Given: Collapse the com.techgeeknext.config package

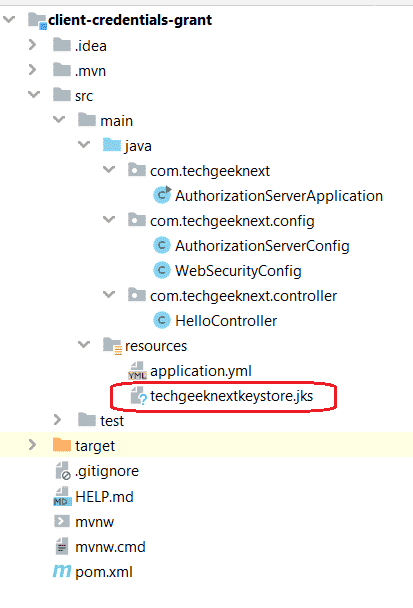Looking at the screenshot, I should [x=109, y=219].
